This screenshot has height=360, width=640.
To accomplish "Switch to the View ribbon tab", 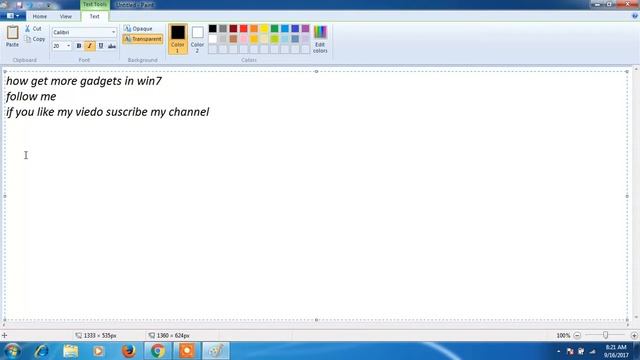I will coord(65,16).
